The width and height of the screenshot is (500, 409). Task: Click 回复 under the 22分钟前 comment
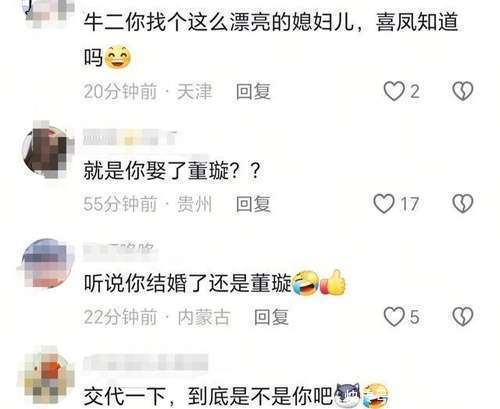[271, 317]
